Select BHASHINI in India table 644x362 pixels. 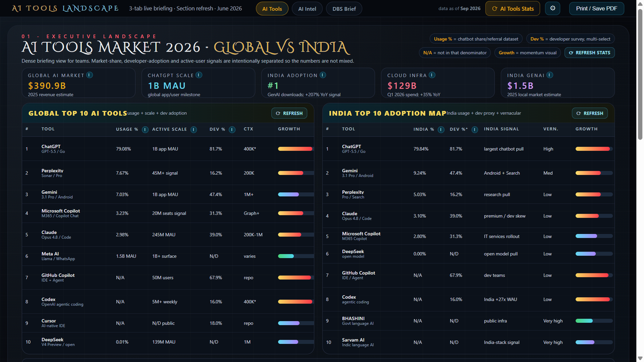click(469, 321)
